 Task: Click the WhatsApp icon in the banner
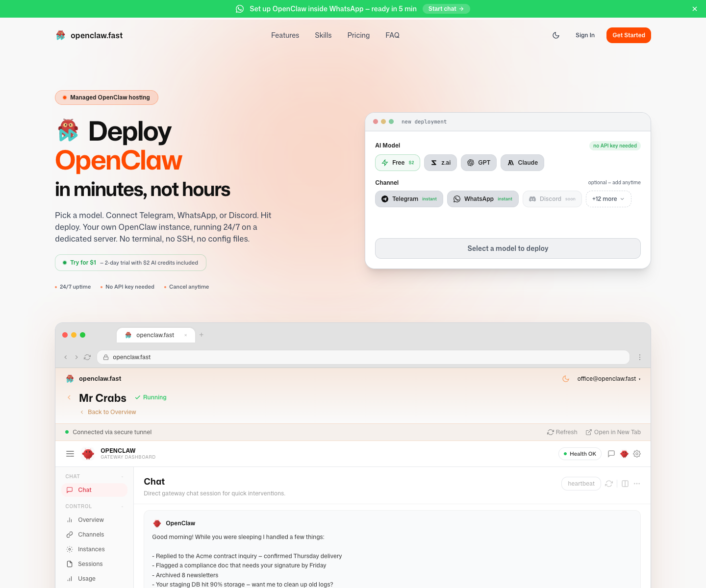240,9
